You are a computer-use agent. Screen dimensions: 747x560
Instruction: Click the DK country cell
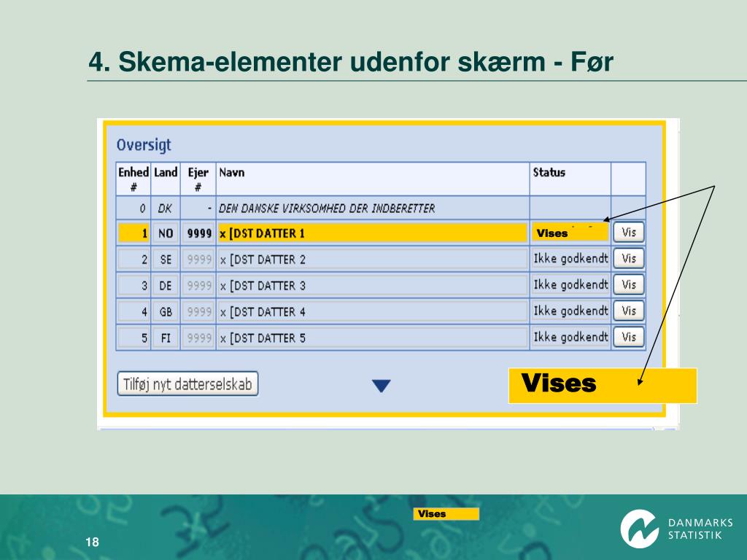pyautogui.click(x=165, y=208)
